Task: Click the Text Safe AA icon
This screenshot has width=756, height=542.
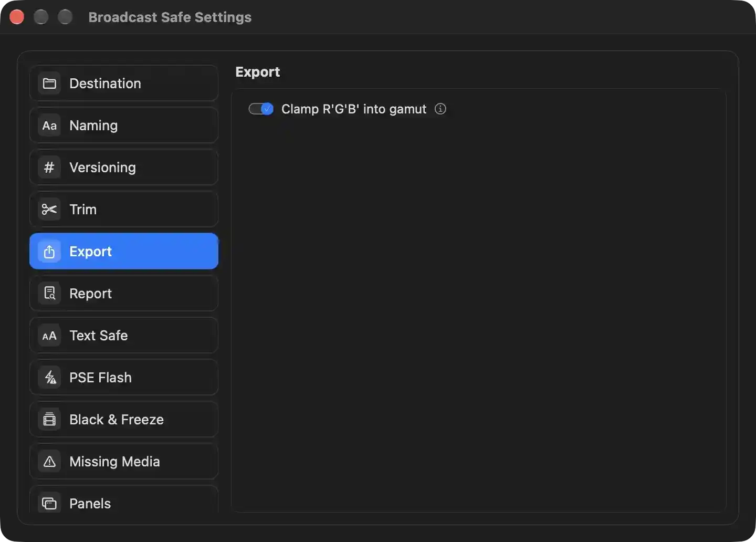Action: pyautogui.click(x=49, y=336)
